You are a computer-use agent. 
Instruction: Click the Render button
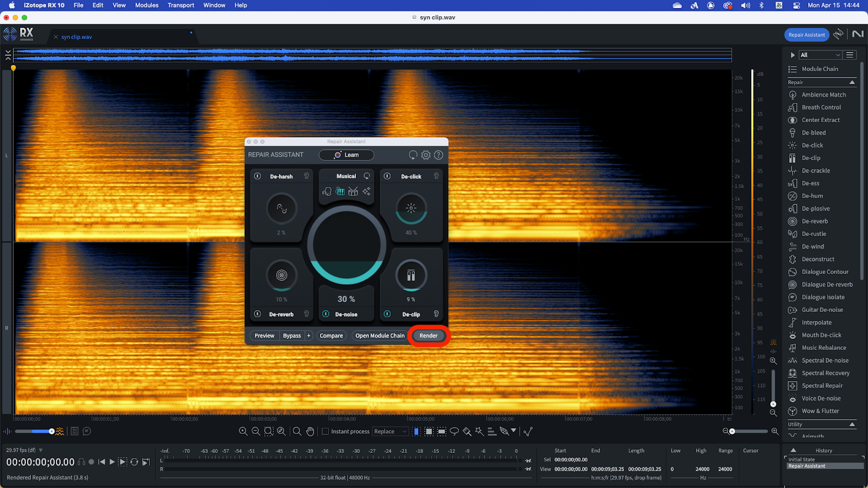(x=428, y=336)
